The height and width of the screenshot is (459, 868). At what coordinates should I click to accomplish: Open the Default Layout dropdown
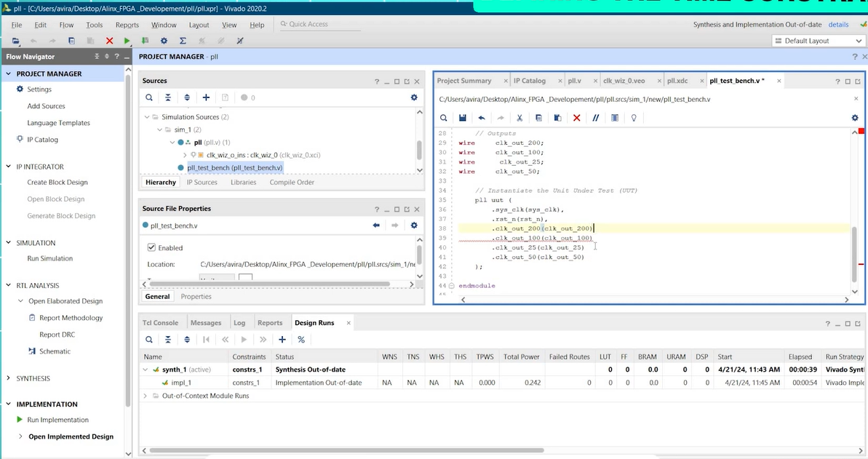[816, 41]
